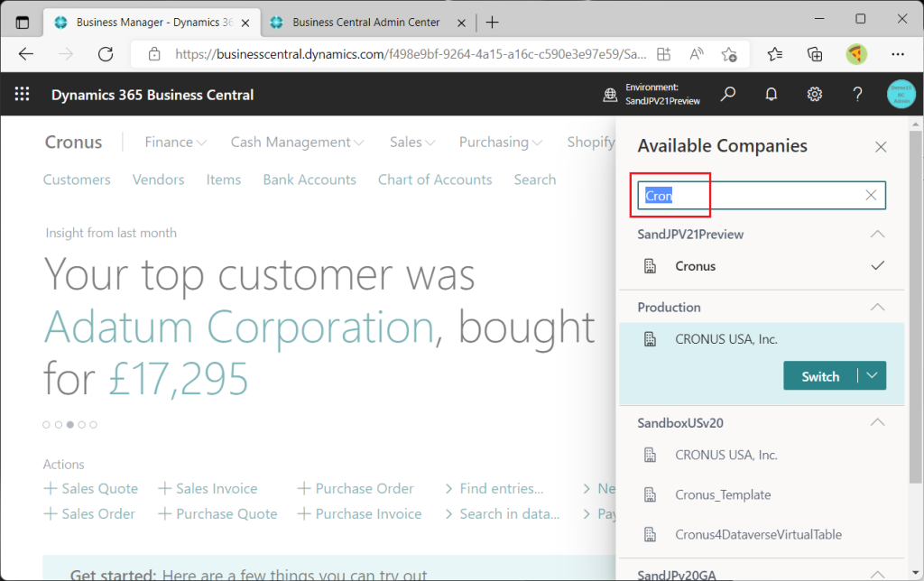Refresh the browser page
This screenshot has width=924, height=581.
point(106,54)
